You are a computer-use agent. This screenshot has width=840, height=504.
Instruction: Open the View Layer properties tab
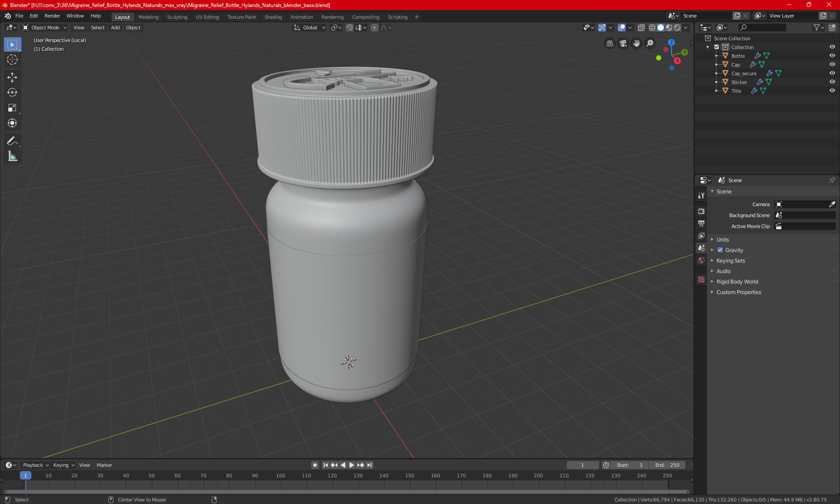(701, 236)
